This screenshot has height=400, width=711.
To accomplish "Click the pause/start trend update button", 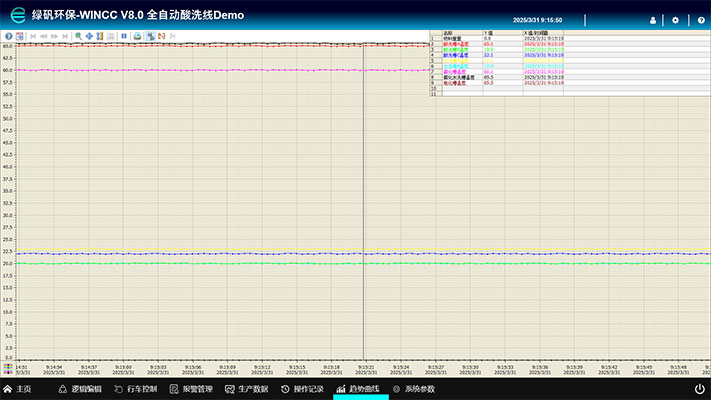I will 124,36.
